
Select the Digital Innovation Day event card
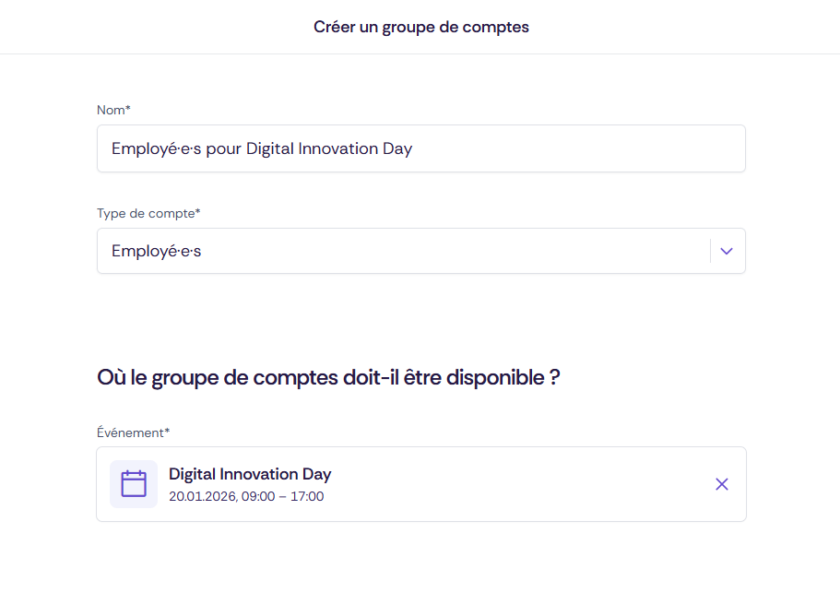pyautogui.click(x=421, y=483)
